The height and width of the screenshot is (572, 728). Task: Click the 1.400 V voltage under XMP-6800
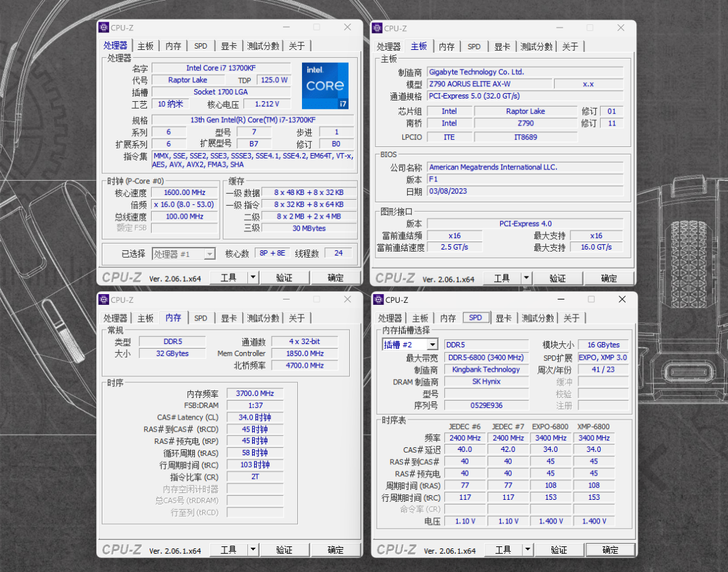click(x=594, y=521)
